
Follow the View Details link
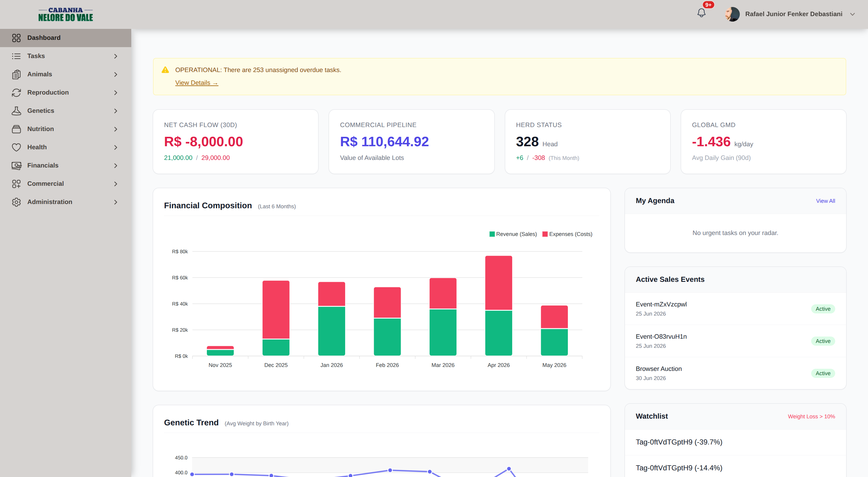point(197,83)
